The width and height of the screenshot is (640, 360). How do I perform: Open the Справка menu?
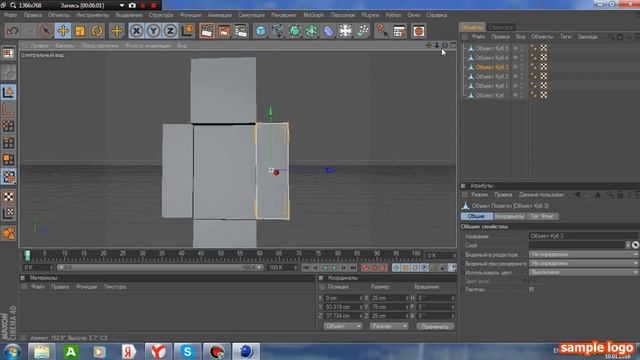437,15
